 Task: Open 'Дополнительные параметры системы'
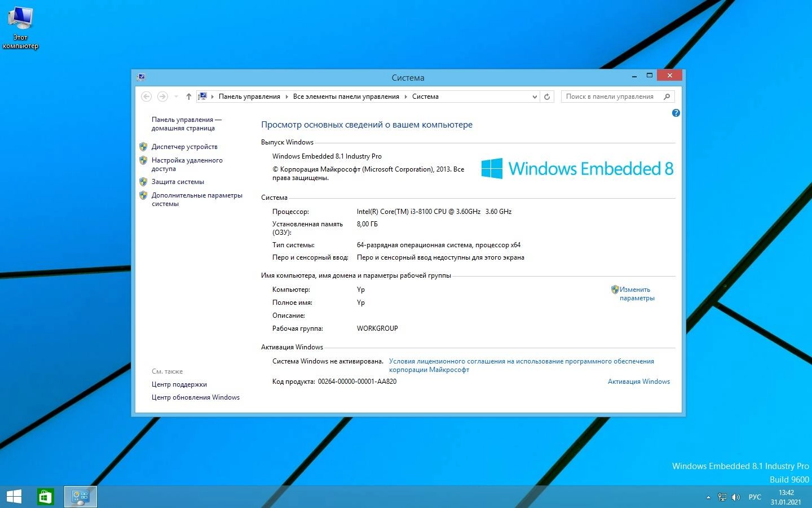pyautogui.click(x=197, y=199)
